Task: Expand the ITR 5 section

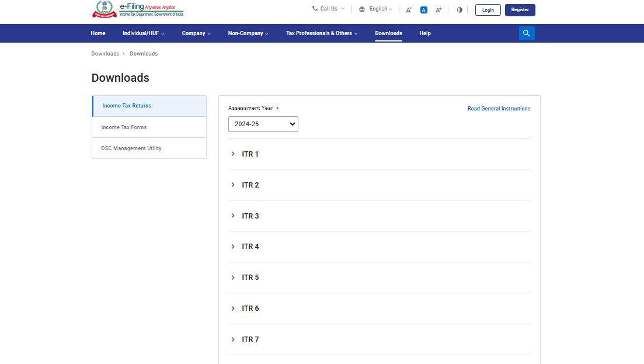Action: click(x=250, y=278)
